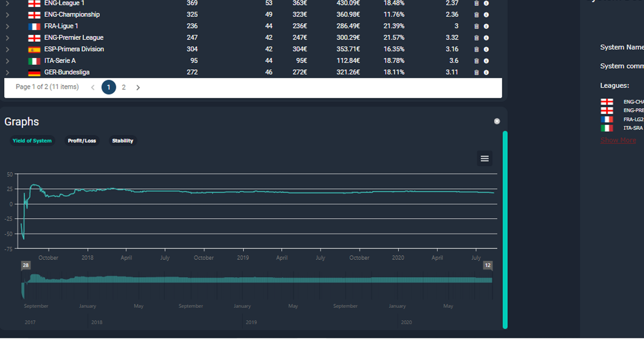Switch to the Profit/Loss graph view
The image size is (644, 362).
coord(82,141)
